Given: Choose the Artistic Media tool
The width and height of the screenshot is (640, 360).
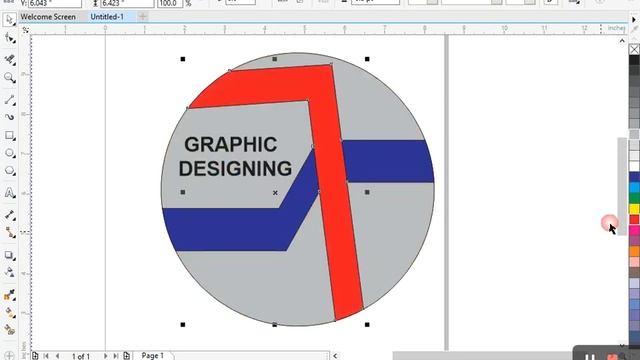Looking at the screenshot, I should 9,117.
